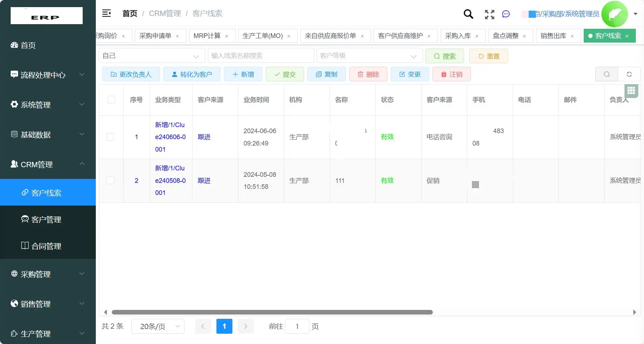Image resolution: width=644 pixels, height=344 pixels.
Task: Check the checkbox for row 1
Action: (x=111, y=137)
